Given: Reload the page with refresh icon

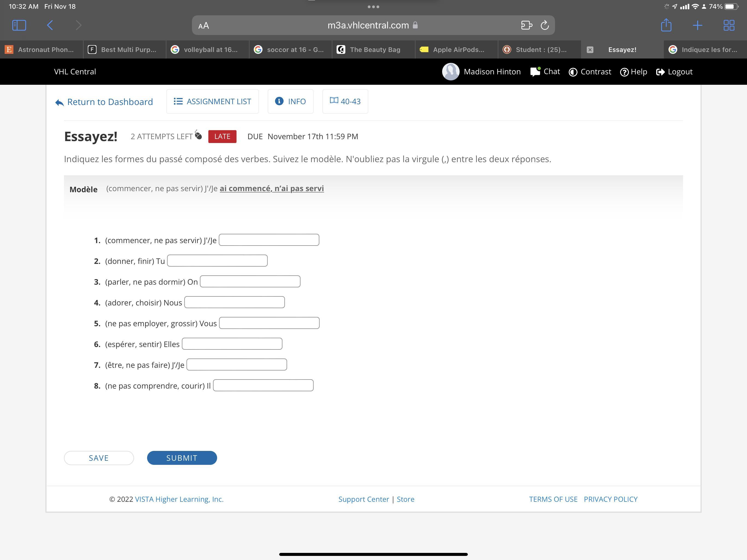Looking at the screenshot, I should [544, 25].
